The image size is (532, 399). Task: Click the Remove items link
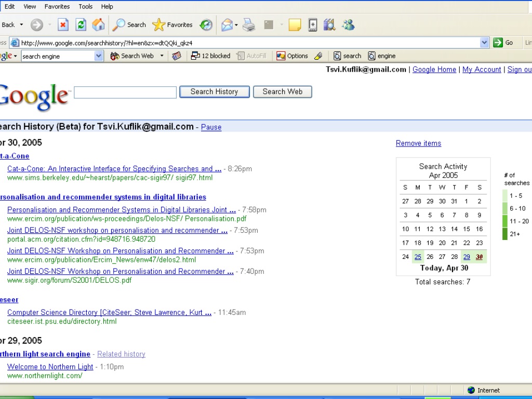(418, 143)
